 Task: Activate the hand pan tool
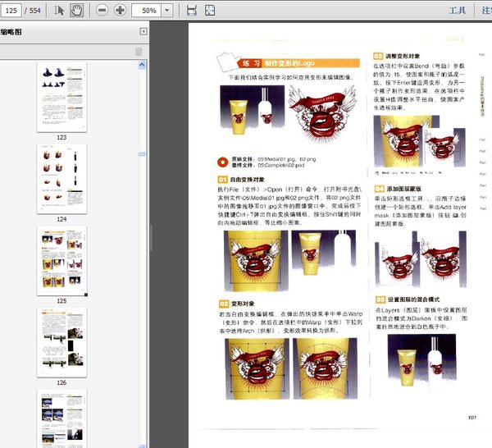[x=76, y=11]
